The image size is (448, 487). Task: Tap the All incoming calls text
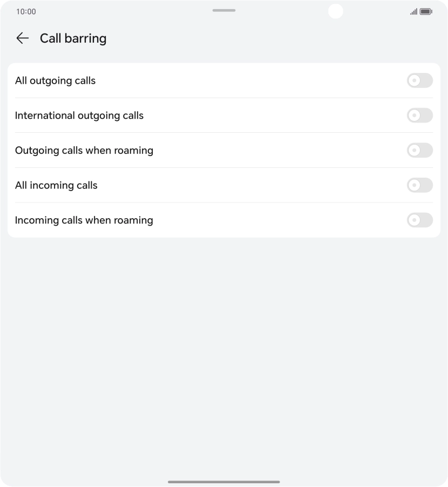point(56,185)
